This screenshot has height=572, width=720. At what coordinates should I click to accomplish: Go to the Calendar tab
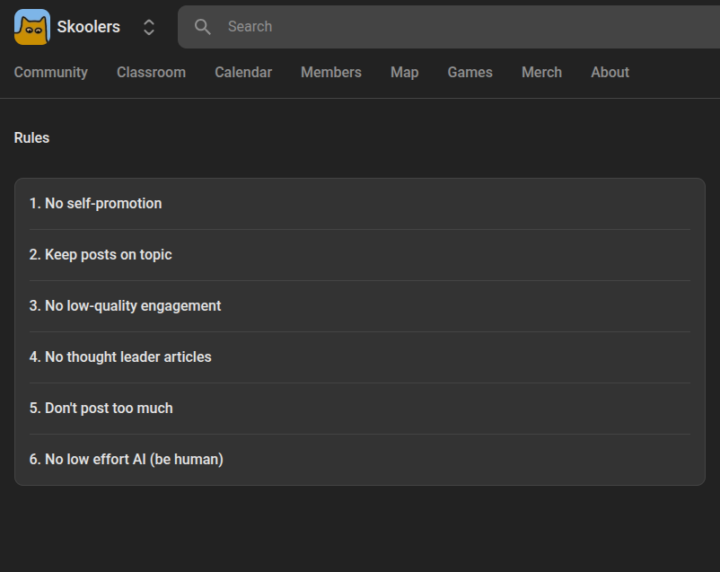click(x=243, y=72)
